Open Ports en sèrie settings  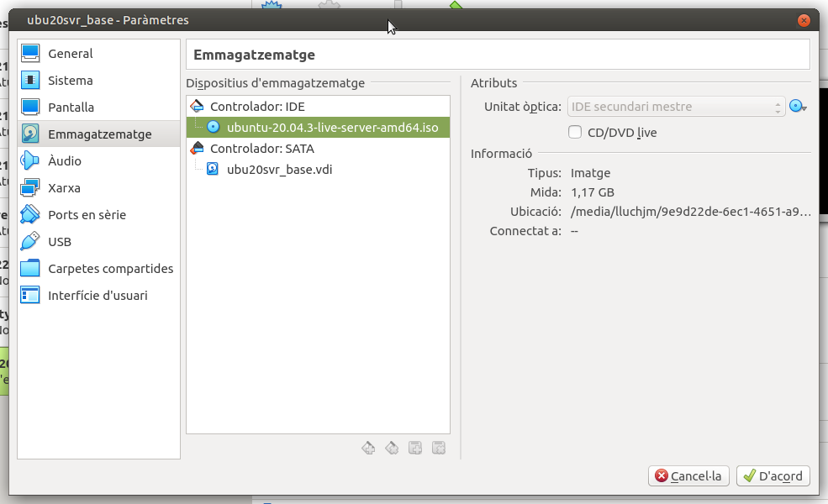pos(87,215)
